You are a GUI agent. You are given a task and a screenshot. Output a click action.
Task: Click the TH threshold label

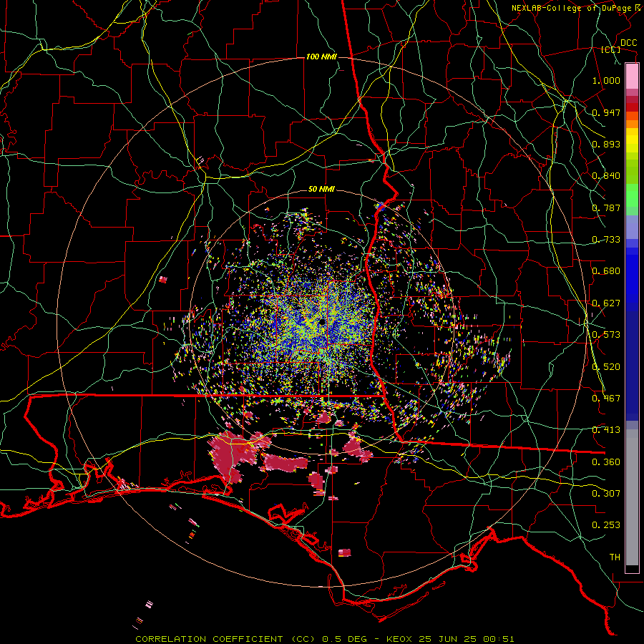(x=615, y=557)
